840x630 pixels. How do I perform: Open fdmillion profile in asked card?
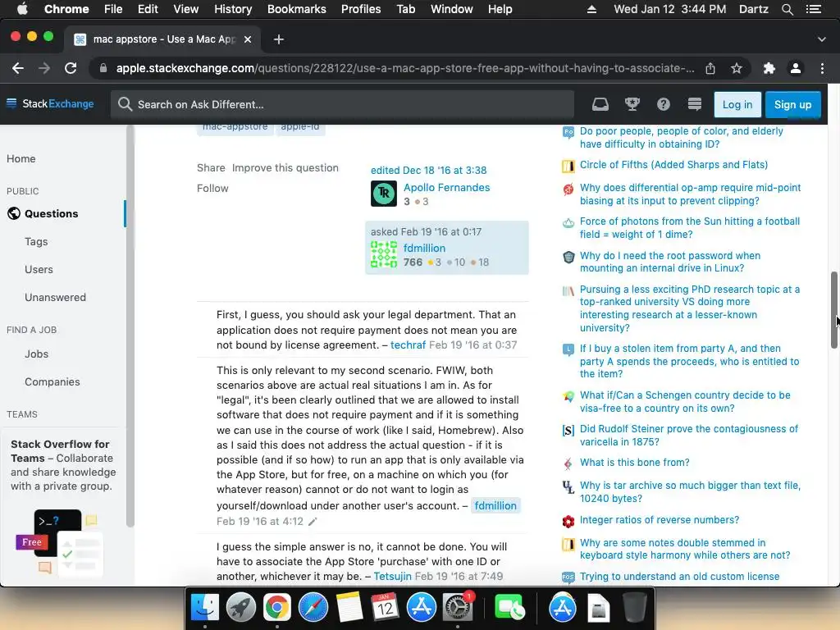[x=424, y=248]
